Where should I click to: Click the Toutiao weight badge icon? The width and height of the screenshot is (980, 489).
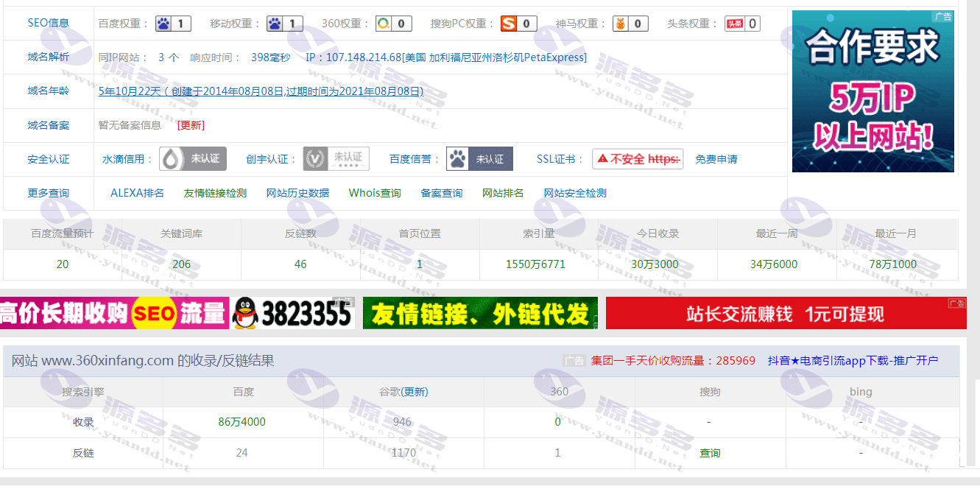pyautogui.click(x=742, y=24)
